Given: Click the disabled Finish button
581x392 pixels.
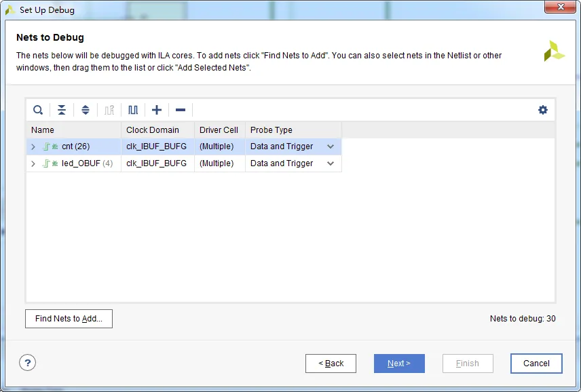Looking at the screenshot, I should click(x=468, y=364).
